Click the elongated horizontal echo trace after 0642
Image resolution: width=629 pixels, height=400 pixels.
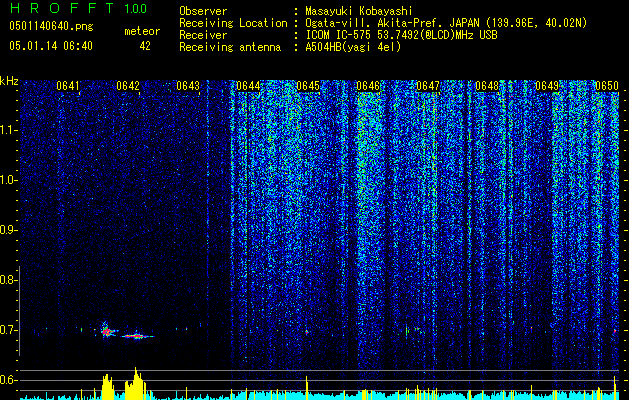[x=138, y=336]
